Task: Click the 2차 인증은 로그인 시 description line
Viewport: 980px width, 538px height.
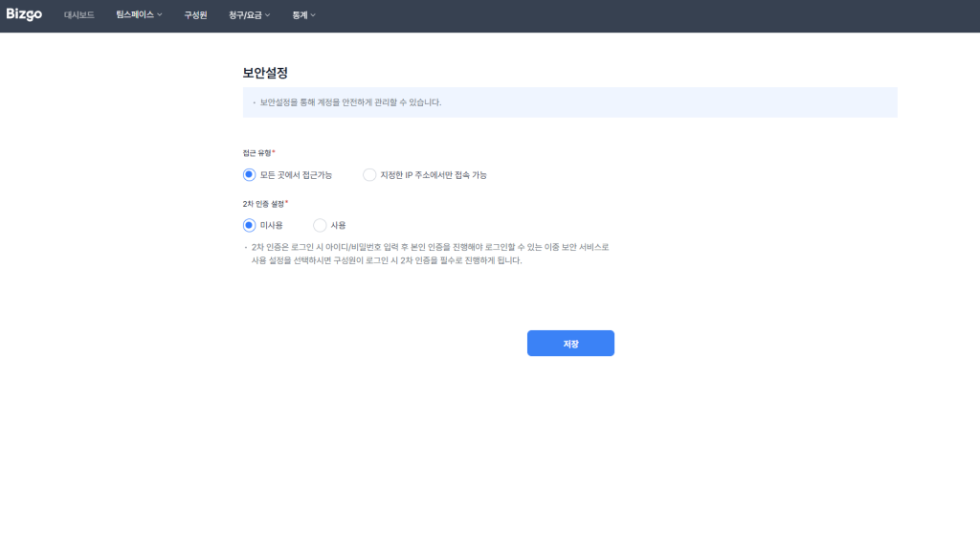Action: (430, 247)
